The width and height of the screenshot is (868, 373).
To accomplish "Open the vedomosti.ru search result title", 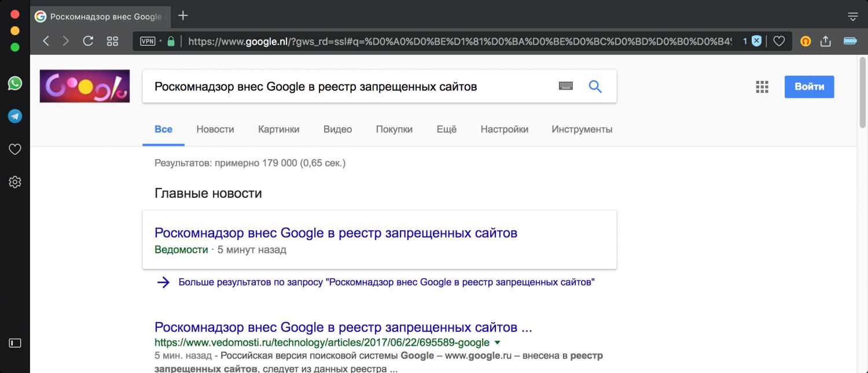I will [x=343, y=327].
